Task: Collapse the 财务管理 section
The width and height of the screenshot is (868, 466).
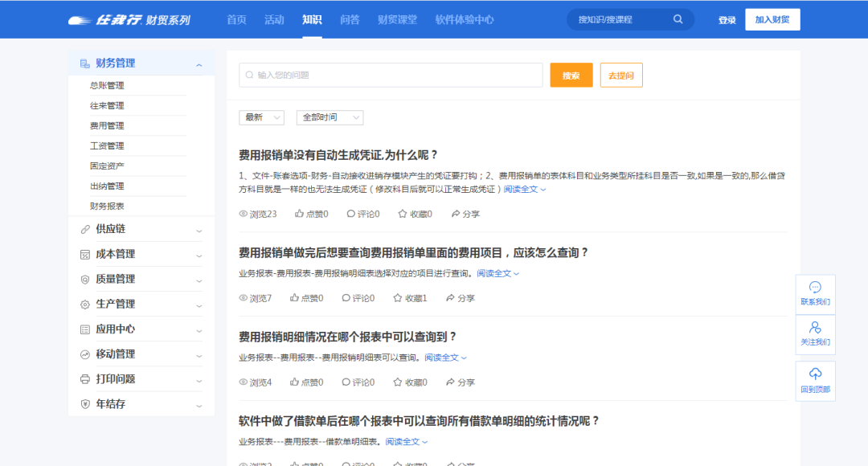Action: coord(200,63)
